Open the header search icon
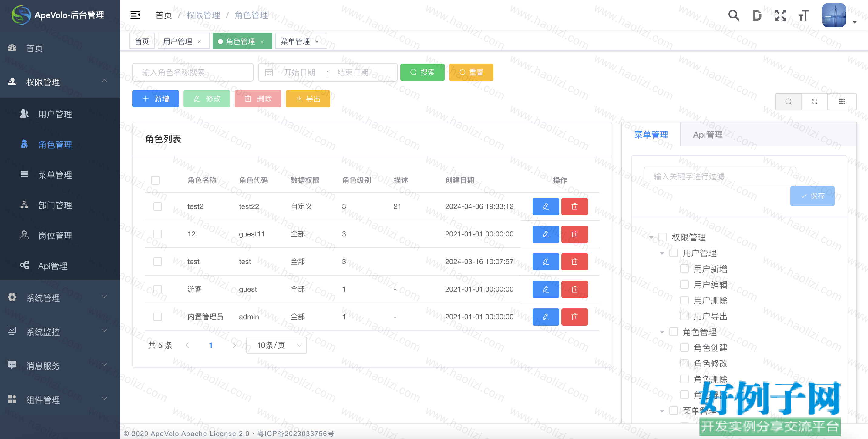The height and width of the screenshot is (439, 868). click(x=734, y=15)
